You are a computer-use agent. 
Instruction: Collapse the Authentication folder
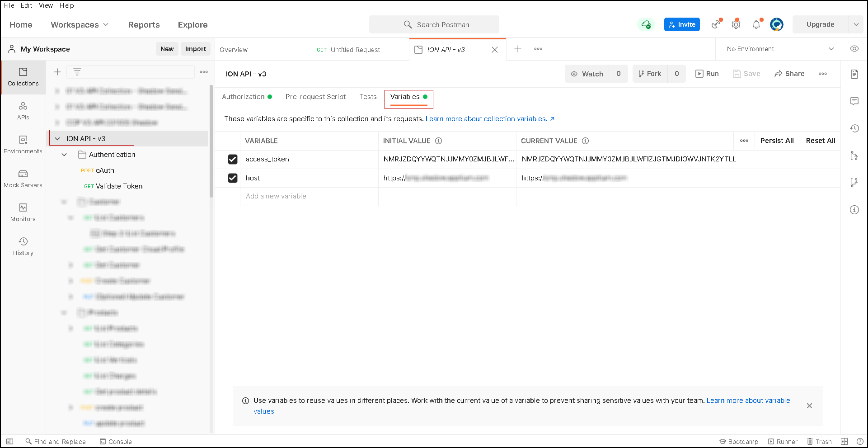(x=65, y=155)
